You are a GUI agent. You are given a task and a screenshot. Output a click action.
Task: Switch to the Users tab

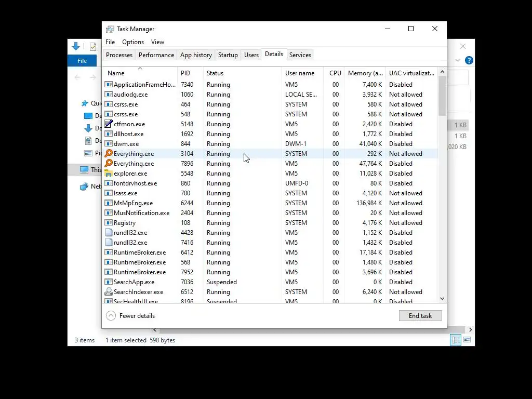[x=251, y=55]
